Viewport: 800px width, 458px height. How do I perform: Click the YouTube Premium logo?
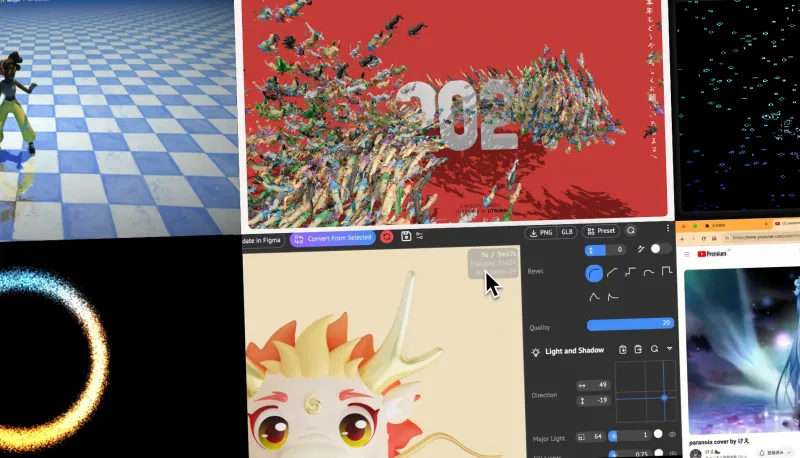[x=712, y=253]
